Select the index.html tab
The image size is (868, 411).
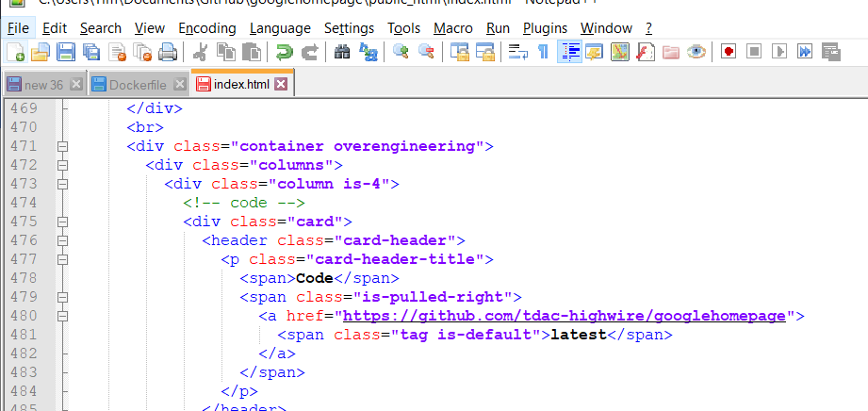pyautogui.click(x=242, y=84)
